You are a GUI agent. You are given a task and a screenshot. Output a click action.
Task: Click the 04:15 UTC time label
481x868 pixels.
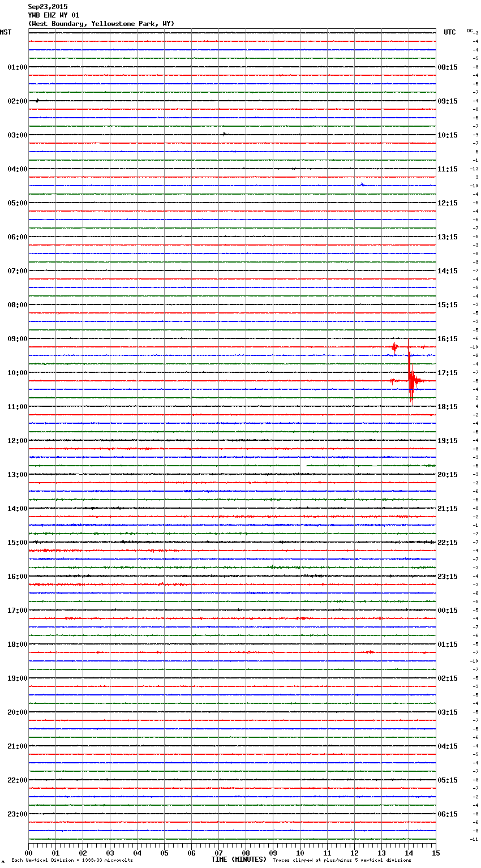tap(448, 746)
